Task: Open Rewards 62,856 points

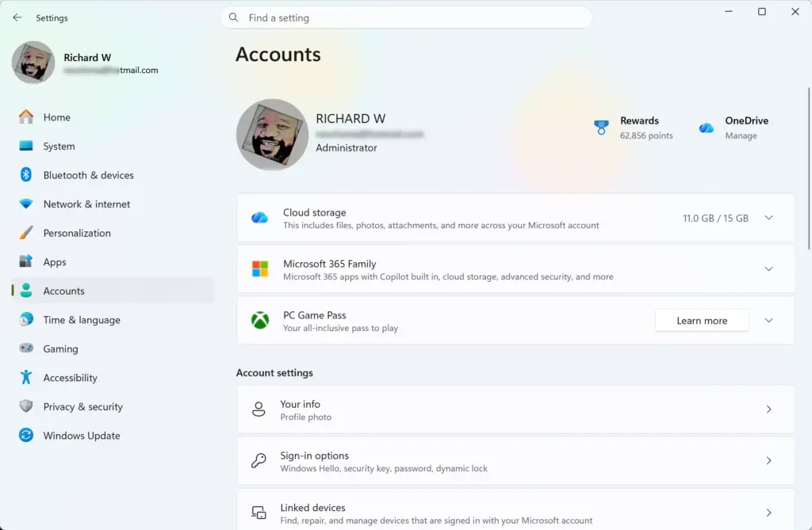Action: coord(634,128)
